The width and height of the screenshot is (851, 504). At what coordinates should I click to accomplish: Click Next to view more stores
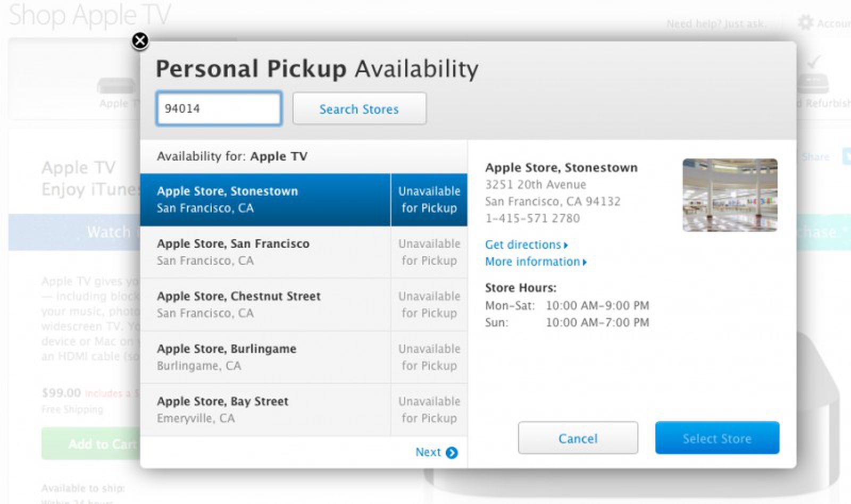(x=429, y=452)
